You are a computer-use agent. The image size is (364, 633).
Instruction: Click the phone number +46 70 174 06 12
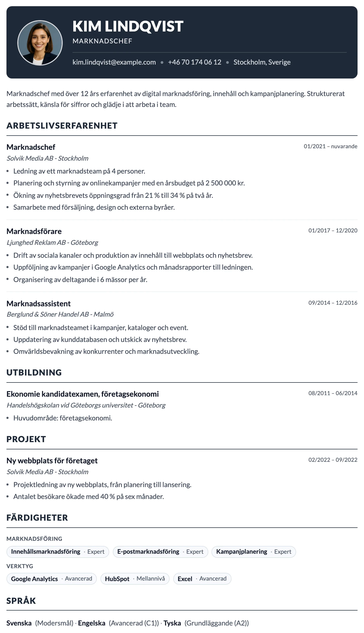click(195, 62)
